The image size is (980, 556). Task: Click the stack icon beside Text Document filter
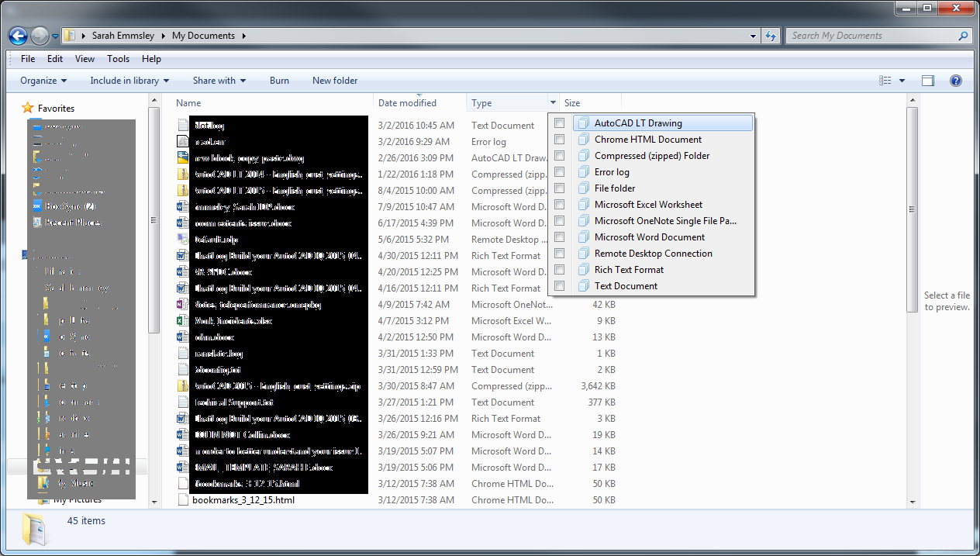pyautogui.click(x=584, y=286)
